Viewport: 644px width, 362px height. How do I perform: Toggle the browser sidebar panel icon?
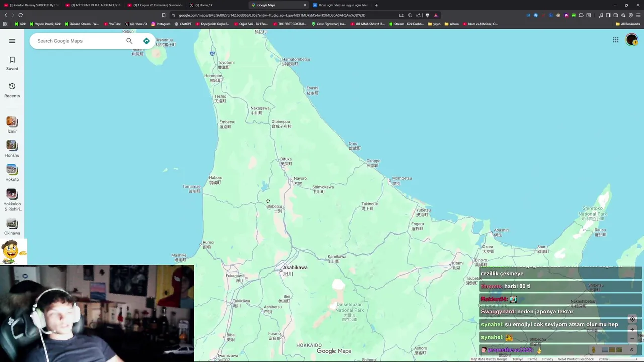click(x=608, y=15)
